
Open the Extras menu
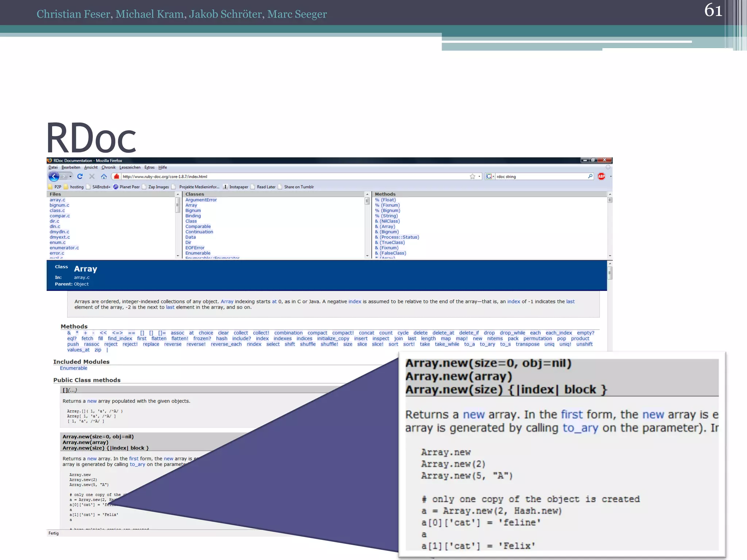tap(149, 167)
